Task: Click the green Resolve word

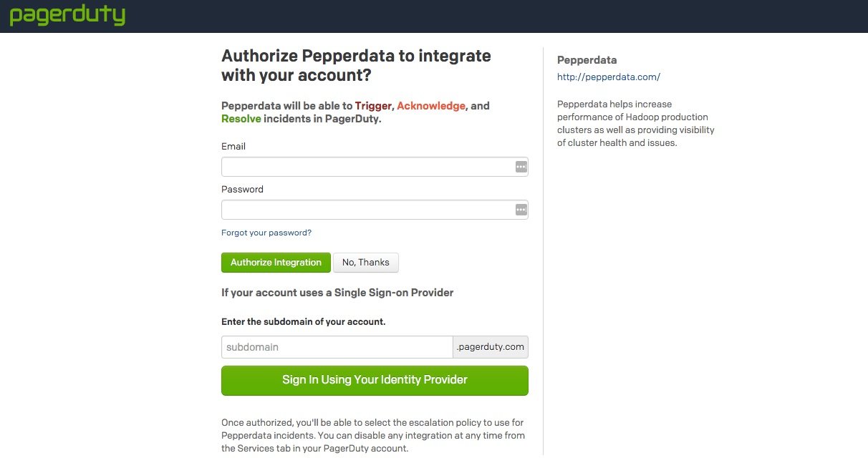Action: coord(241,119)
